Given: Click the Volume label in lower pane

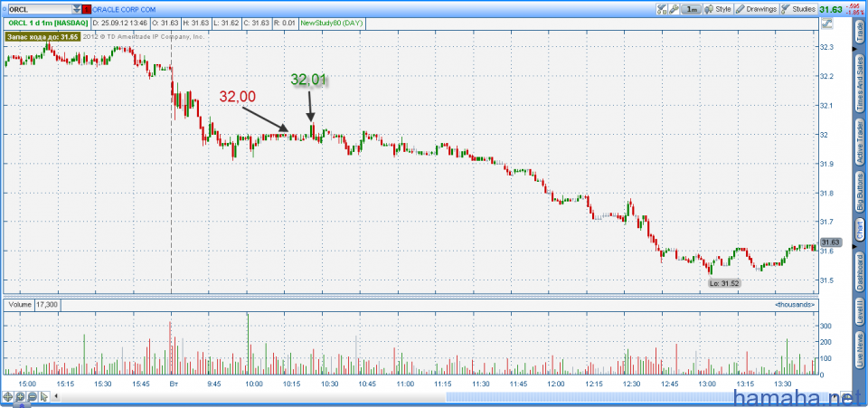Looking at the screenshot, I should pos(19,305).
